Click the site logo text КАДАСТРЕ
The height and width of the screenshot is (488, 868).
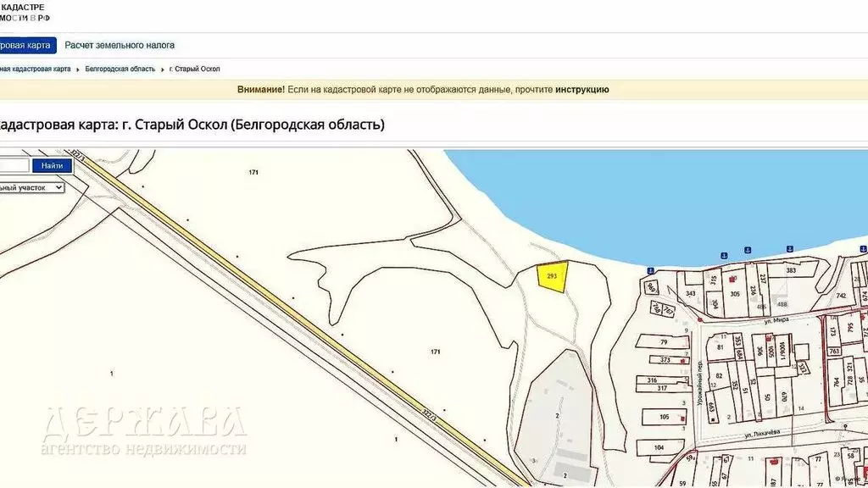[x=23, y=7]
